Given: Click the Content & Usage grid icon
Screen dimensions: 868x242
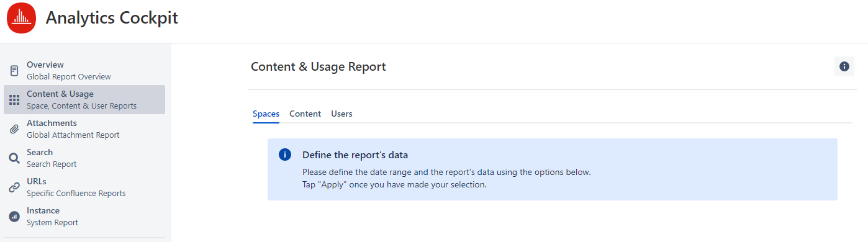Looking at the screenshot, I should pyautogui.click(x=14, y=100).
